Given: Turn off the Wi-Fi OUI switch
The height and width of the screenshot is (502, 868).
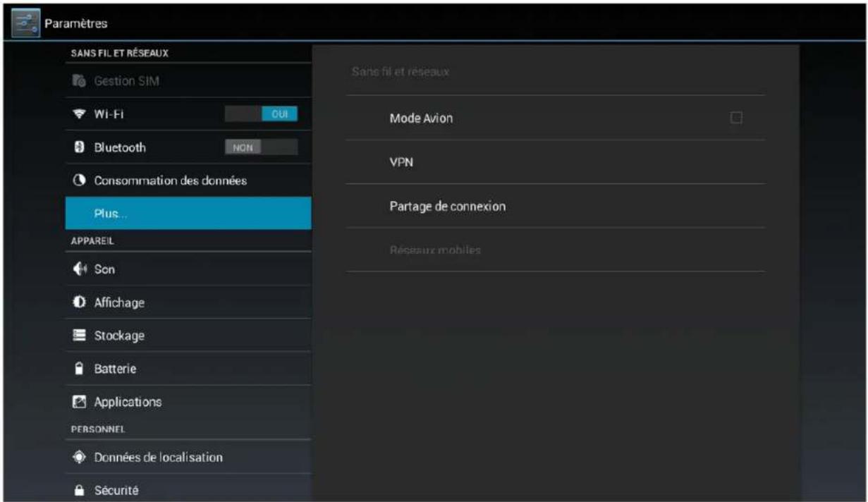Looking at the screenshot, I should pos(261,114).
